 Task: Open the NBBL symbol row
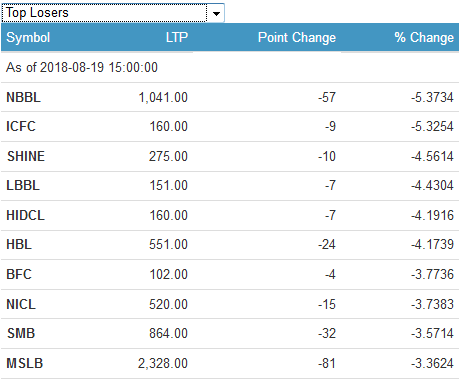230,97
